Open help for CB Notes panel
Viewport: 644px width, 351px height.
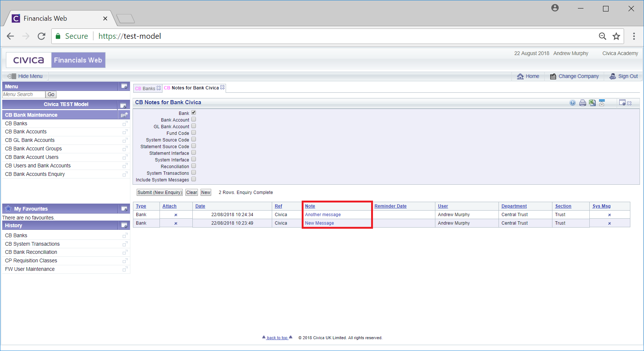click(x=572, y=103)
